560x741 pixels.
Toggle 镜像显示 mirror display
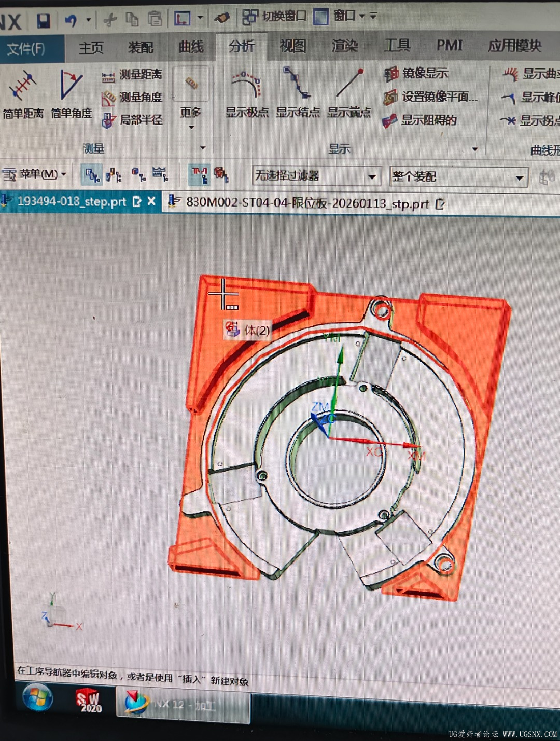pos(415,74)
